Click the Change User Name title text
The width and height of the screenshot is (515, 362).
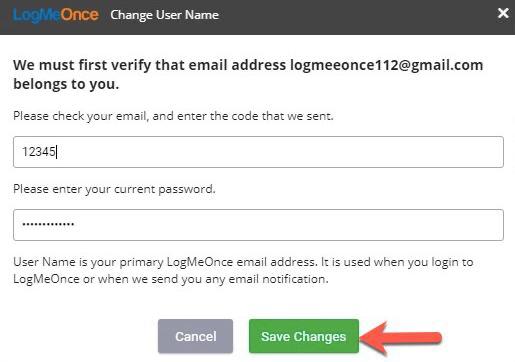(164, 15)
